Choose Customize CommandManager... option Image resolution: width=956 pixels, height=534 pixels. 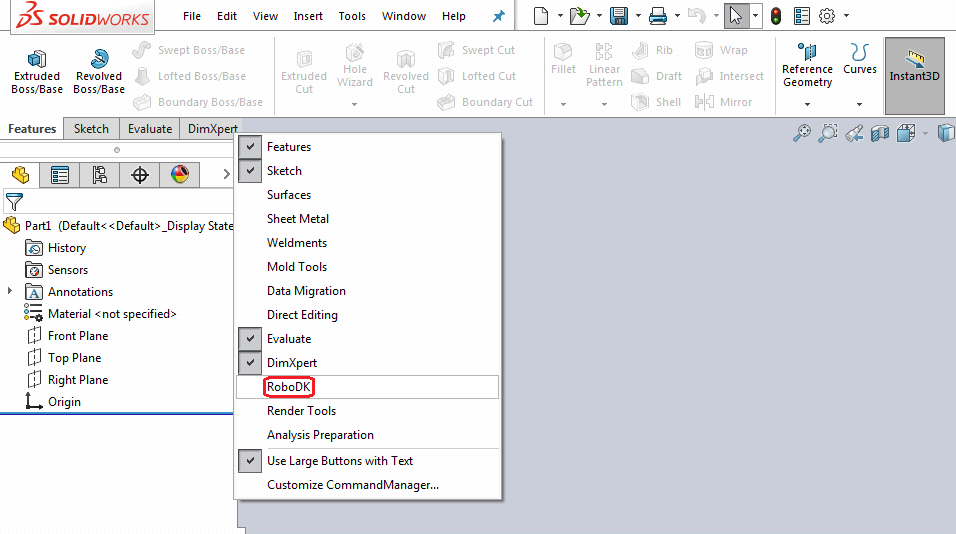point(353,485)
